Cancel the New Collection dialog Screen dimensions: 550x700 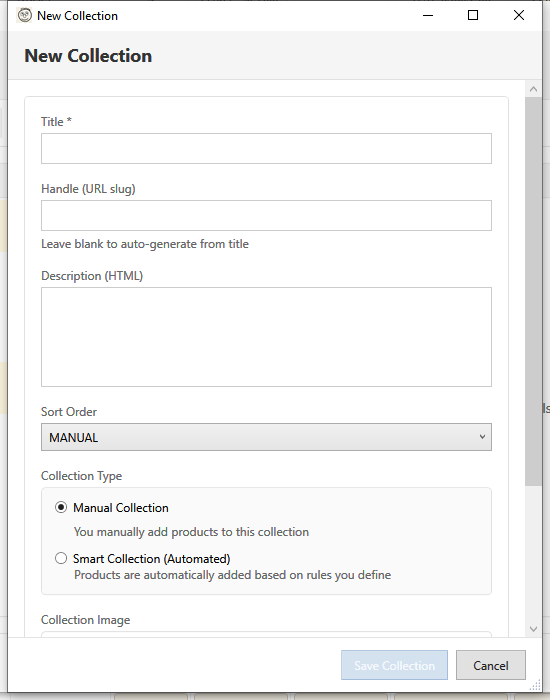click(x=491, y=665)
